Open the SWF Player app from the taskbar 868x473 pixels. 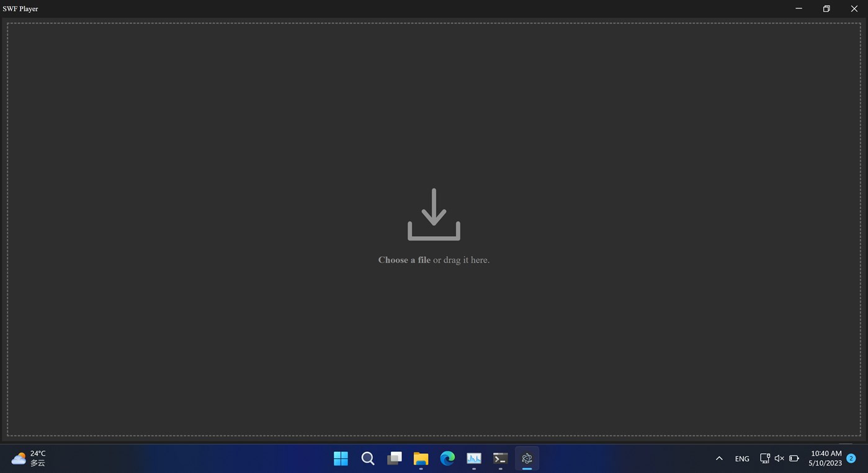click(527, 459)
